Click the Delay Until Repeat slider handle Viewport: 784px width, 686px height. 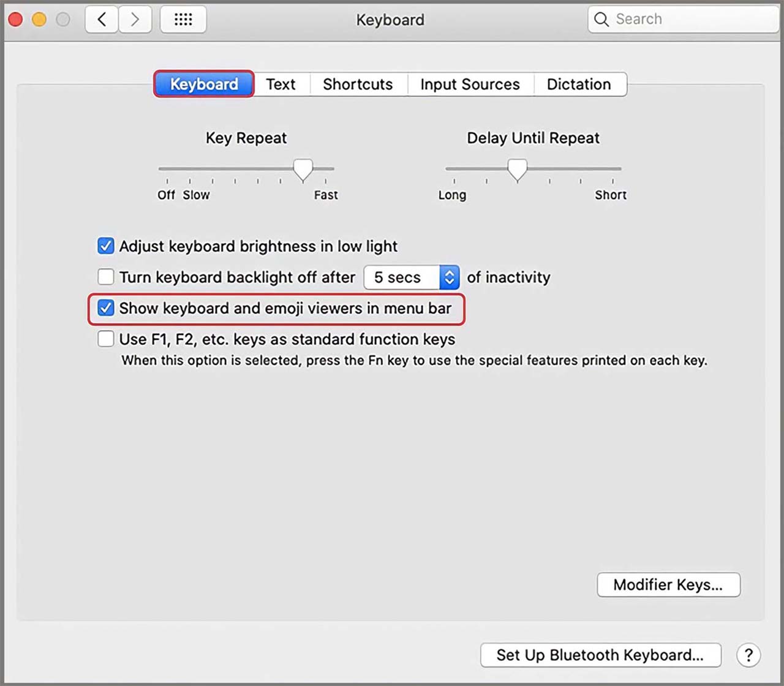(516, 170)
